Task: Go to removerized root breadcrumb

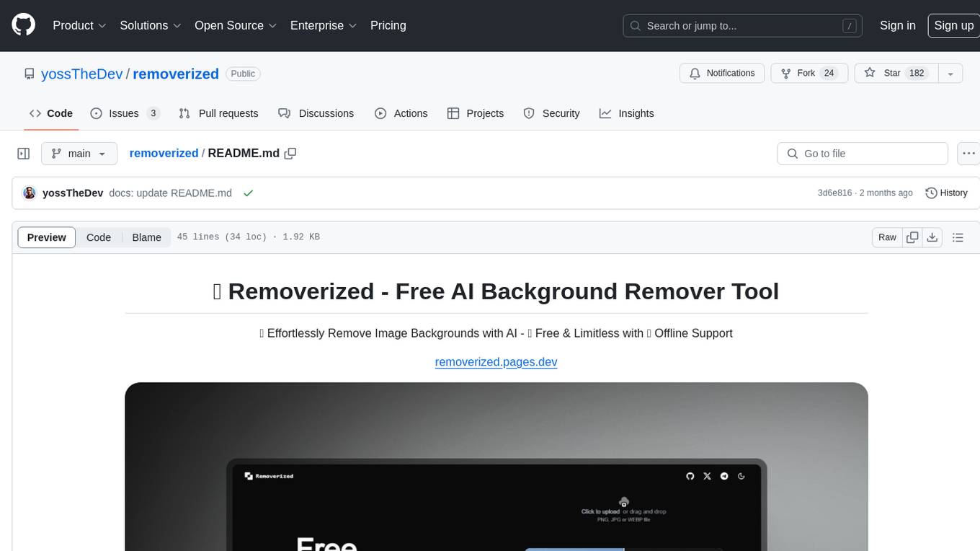Action: [x=164, y=154]
